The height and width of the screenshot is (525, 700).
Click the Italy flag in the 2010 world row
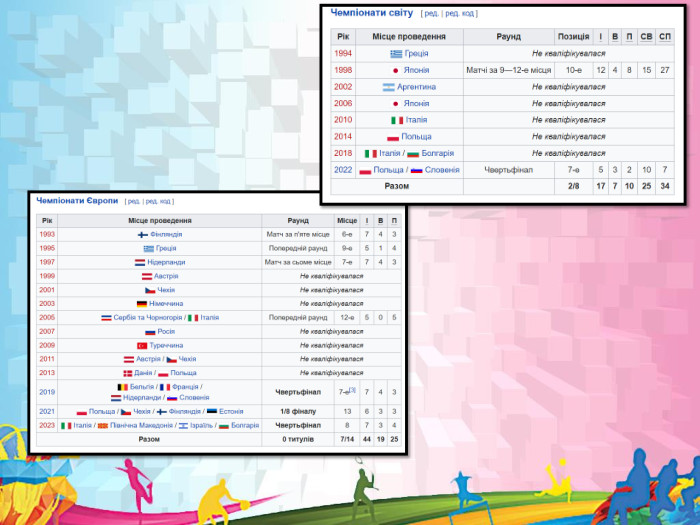point(396,120)
